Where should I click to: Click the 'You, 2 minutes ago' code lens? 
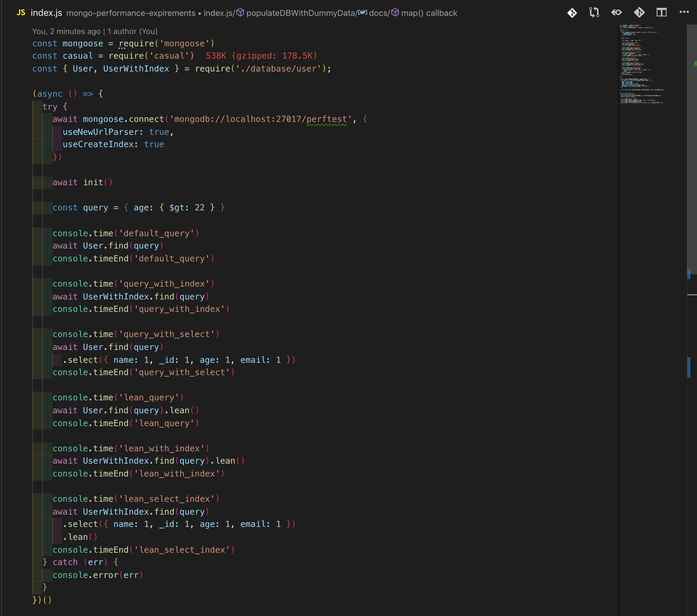(67, 31)
